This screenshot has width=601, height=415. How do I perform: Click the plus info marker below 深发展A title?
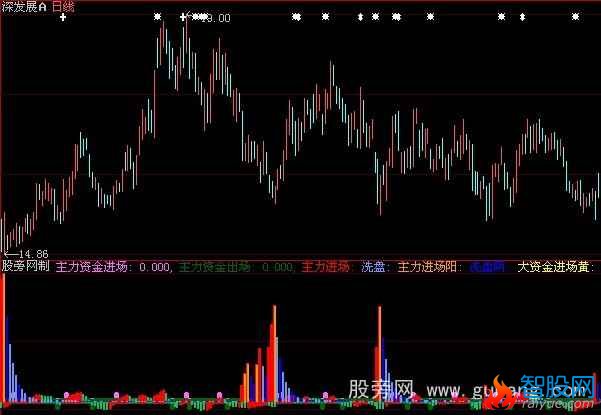tap(63, 17)
